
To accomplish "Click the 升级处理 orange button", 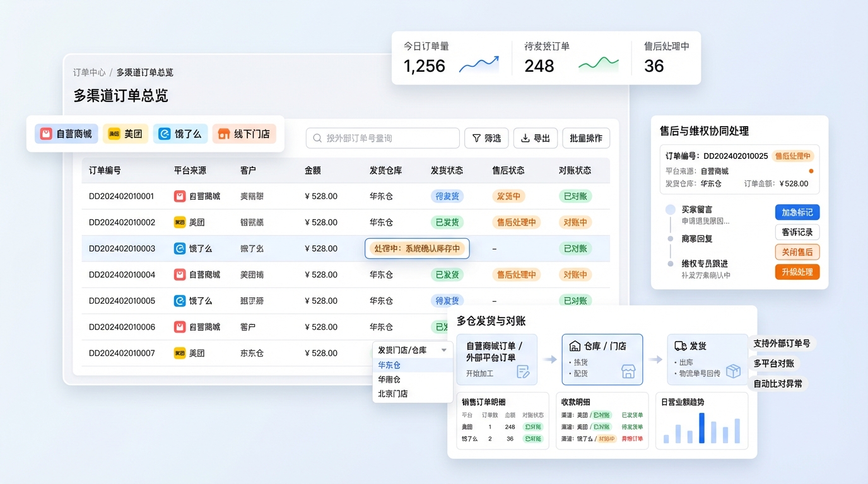I will [797, 272].
